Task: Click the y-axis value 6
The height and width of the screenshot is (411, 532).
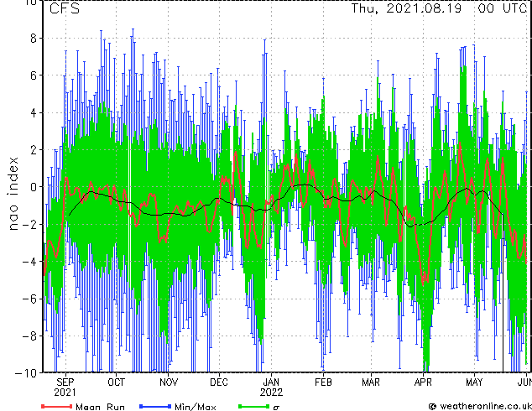Action: pyautogui.click(x=34, y=75)
